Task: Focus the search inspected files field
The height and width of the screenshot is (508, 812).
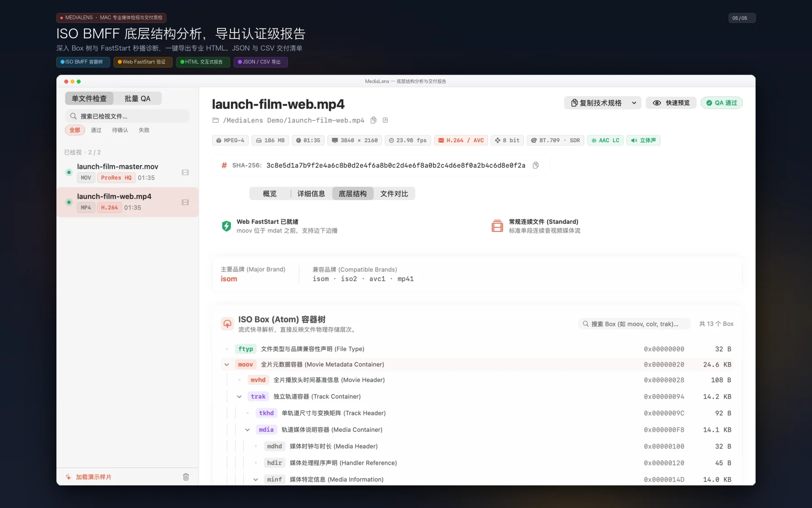Action: pos(127,116)
